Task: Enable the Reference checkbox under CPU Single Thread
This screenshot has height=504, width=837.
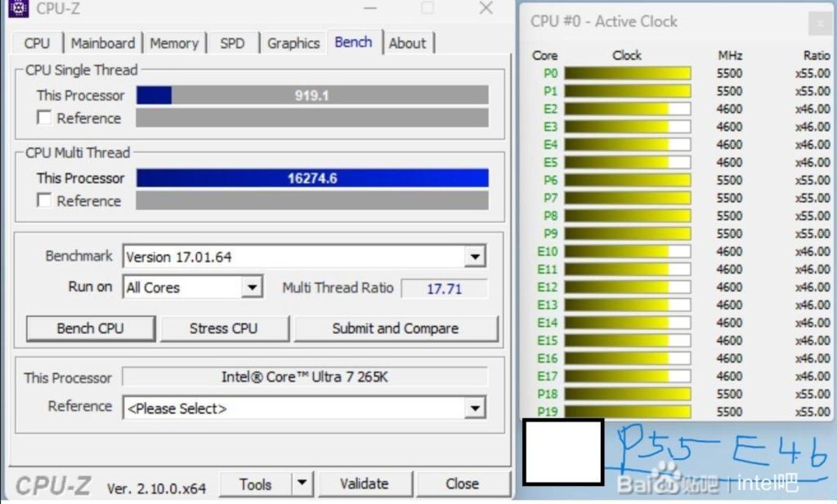Action: pos(45,118)
